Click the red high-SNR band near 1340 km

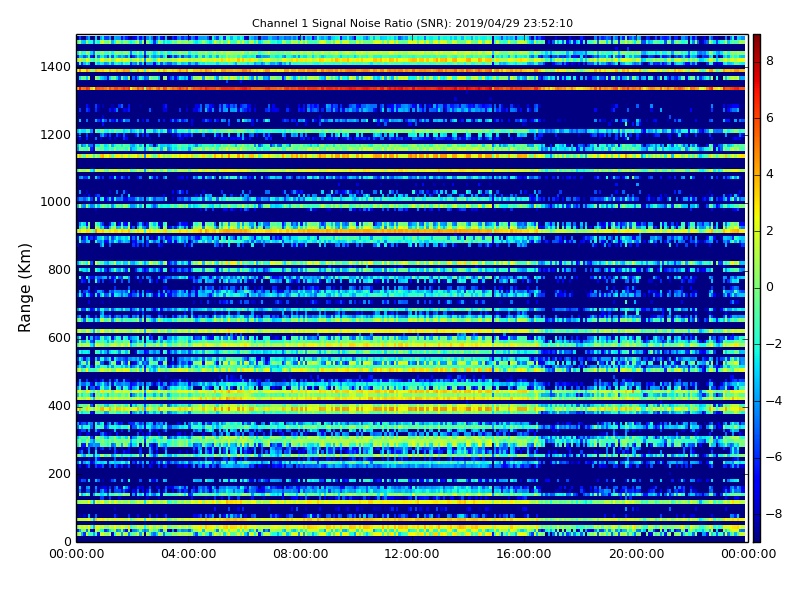[x=411, y=88]
